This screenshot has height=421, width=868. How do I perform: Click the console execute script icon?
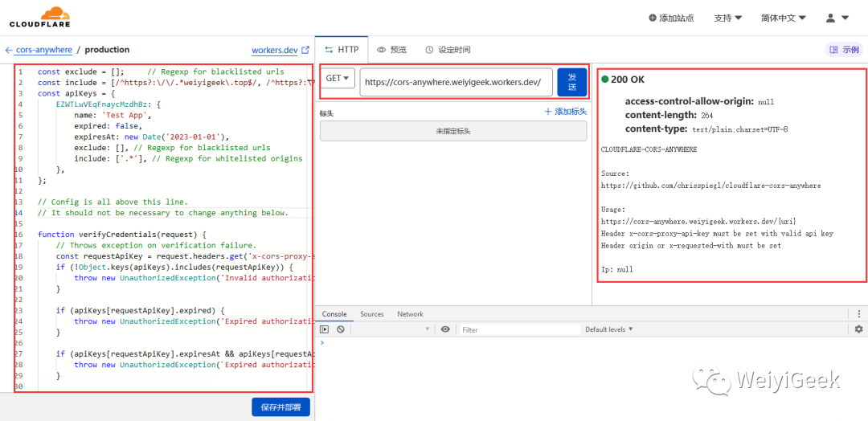[325, 329]
